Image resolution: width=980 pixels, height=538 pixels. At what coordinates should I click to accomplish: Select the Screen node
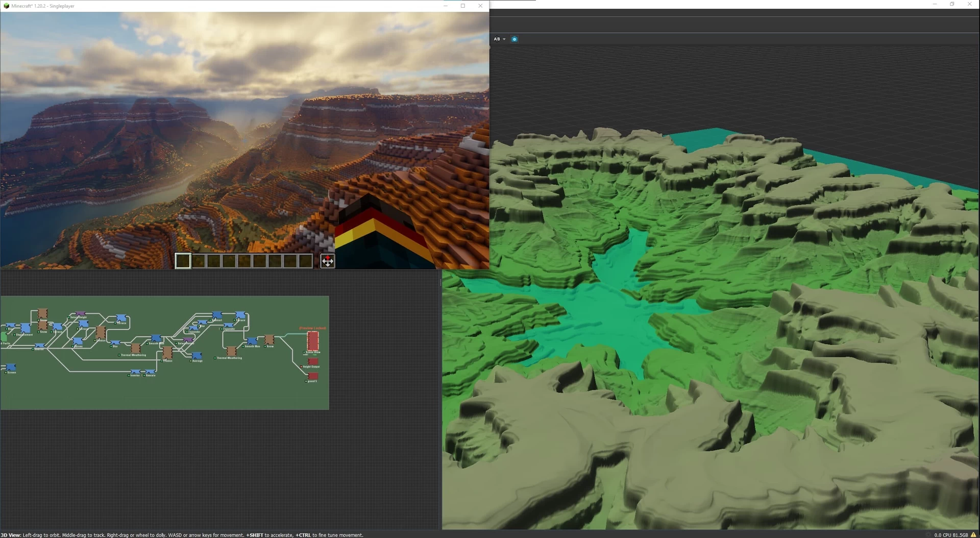11,367
